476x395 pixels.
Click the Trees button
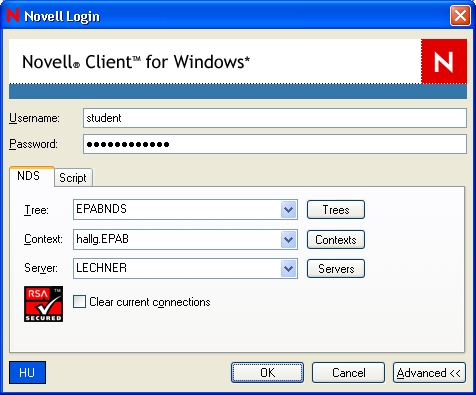click(336, 210)
